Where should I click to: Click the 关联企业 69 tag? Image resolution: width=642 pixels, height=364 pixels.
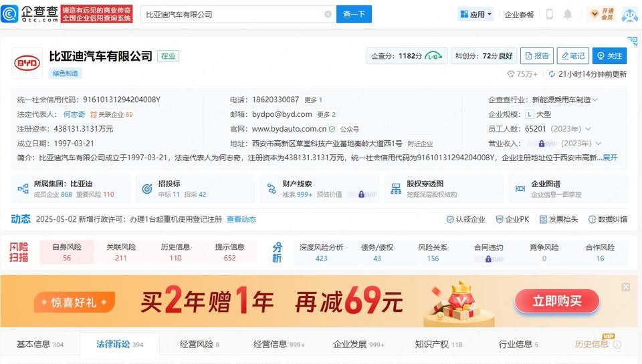pyautogui.click(x=112, y=114)
